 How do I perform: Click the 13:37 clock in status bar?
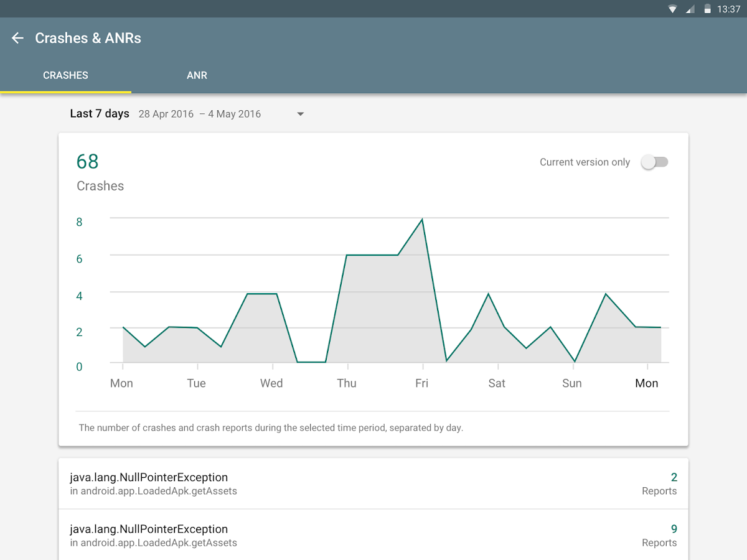click(728, 9)
